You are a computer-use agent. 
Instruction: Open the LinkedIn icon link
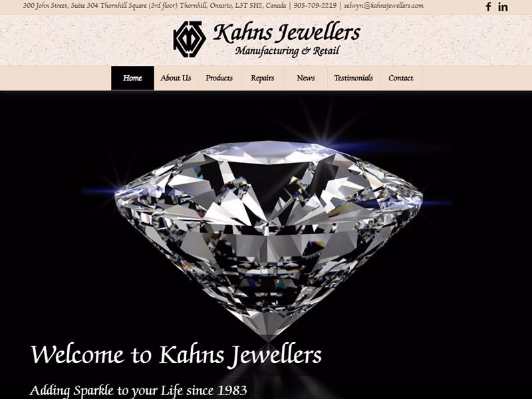point(503,7)
